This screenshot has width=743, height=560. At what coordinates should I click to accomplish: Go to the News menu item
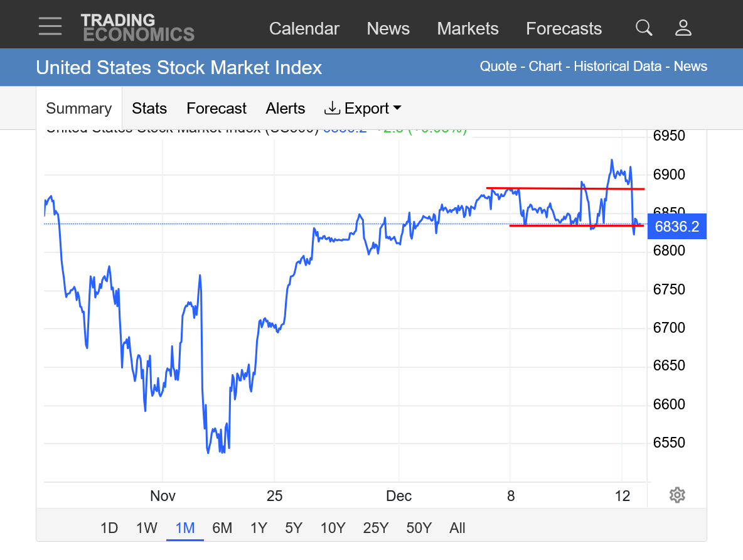(x=388, y=29)
